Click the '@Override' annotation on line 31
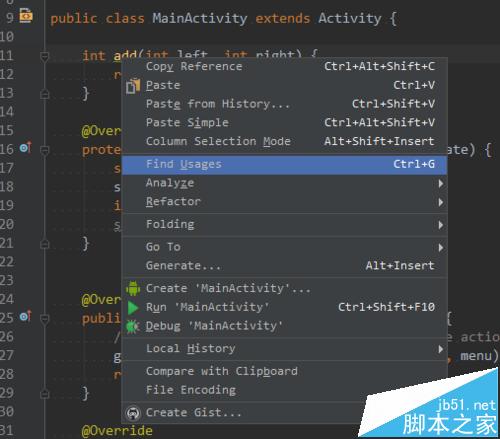Viewport: 500px width, 439px height. pyautogui.click(x=117, y=431)
